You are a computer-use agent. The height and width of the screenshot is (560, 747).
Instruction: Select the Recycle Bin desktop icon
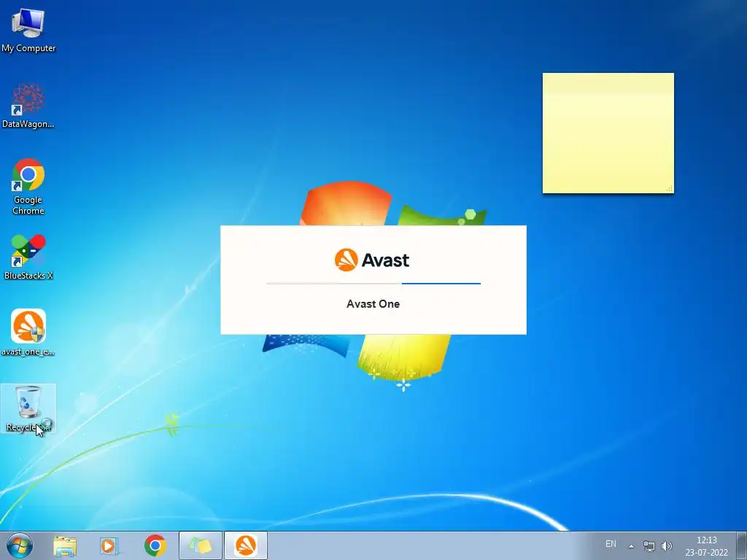tap(28, 408)
